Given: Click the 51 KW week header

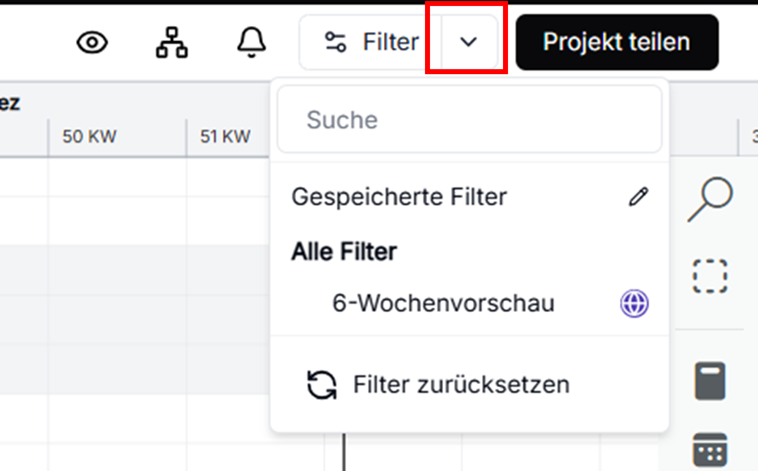Looking at the screenshot, I should coord(225,136).
